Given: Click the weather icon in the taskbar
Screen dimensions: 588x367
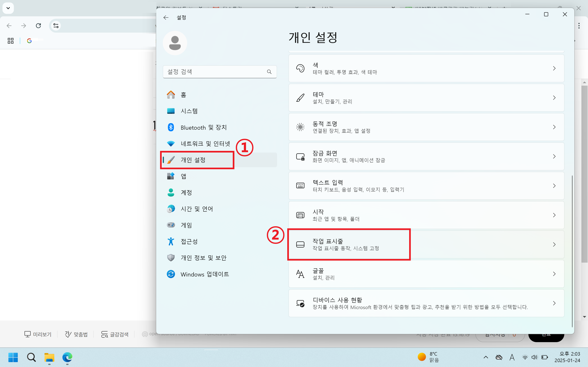Looking at the screenshot, I should 422,357.
